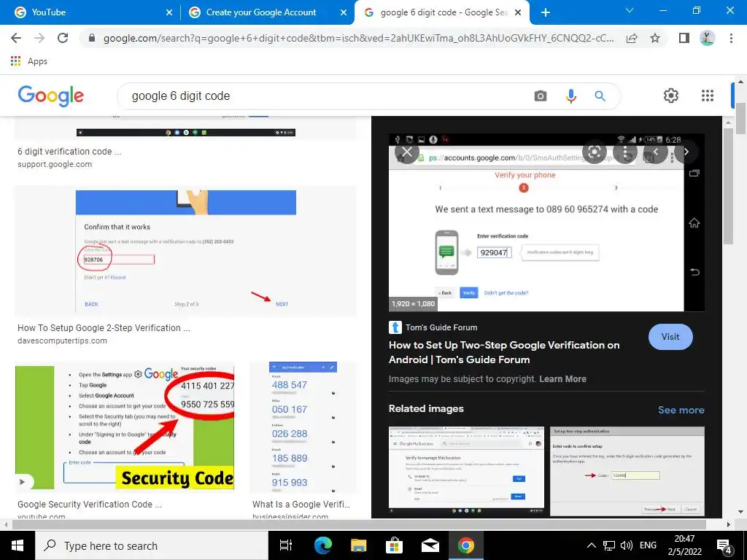
Task: Open the notification center icon
Action: (724, 545)
